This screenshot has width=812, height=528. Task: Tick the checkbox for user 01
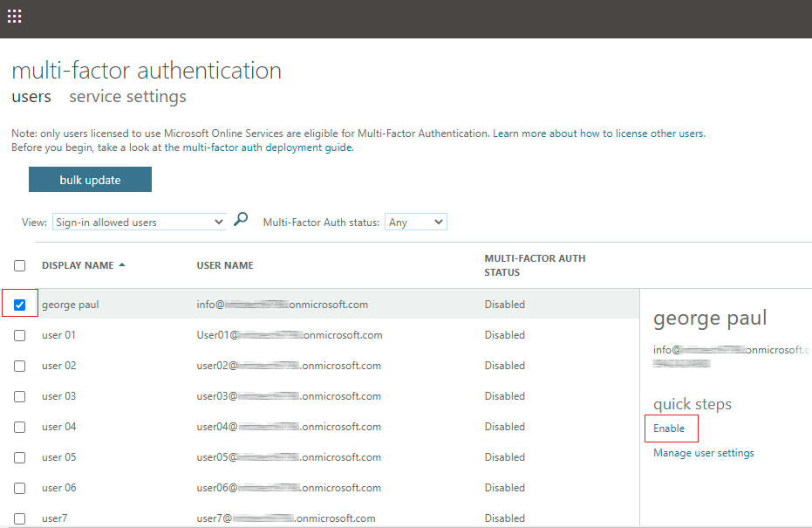[x=20, y=335]
